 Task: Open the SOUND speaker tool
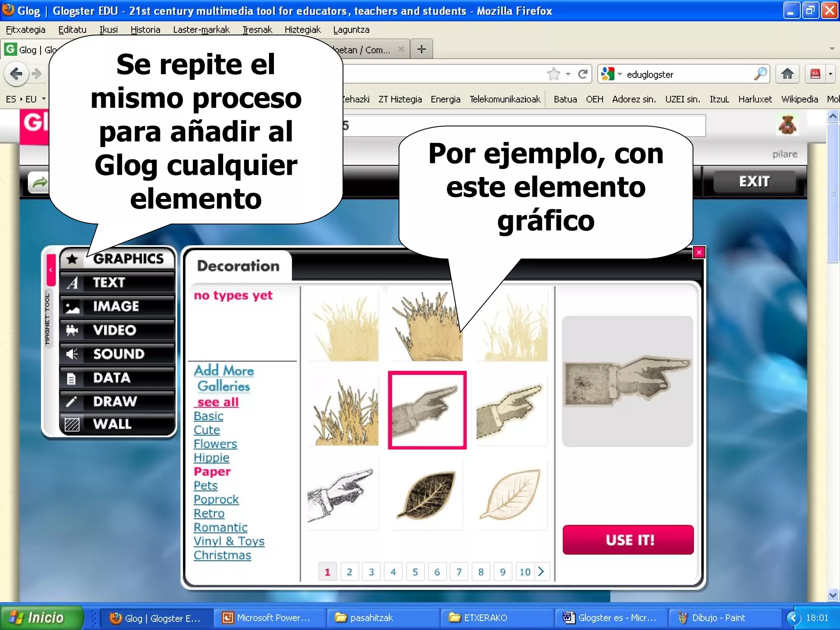tap(117, 354)
